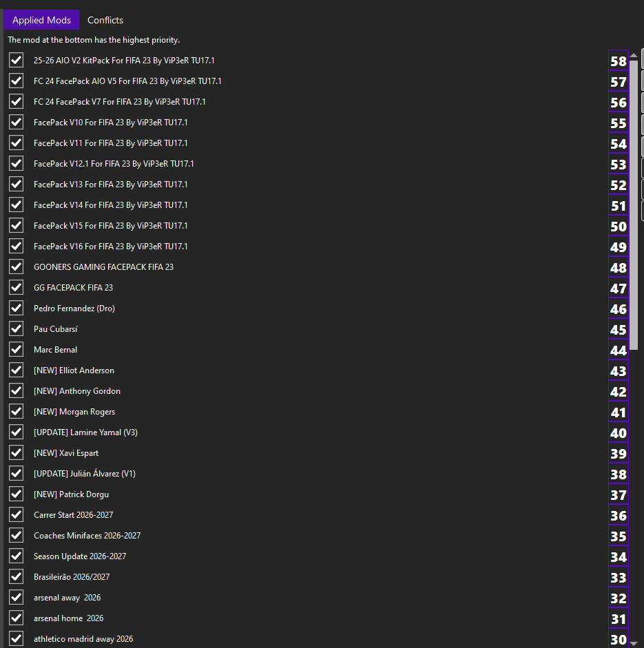
Task: Toggle the Marc Bernal checkbox
Action: (x=16, y=349)
